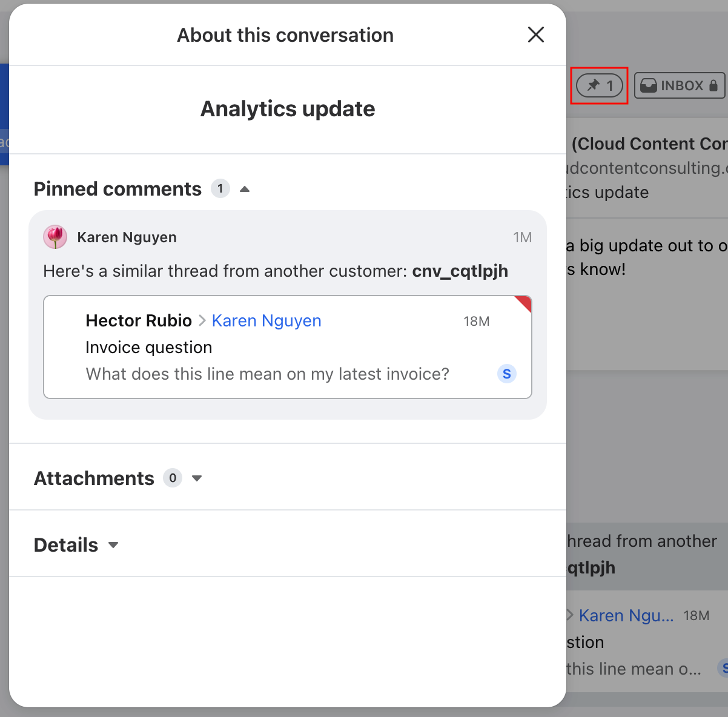Screen dimensions: 728x717
Task: Close the About this conversation dialog
Action: point(536,35)
